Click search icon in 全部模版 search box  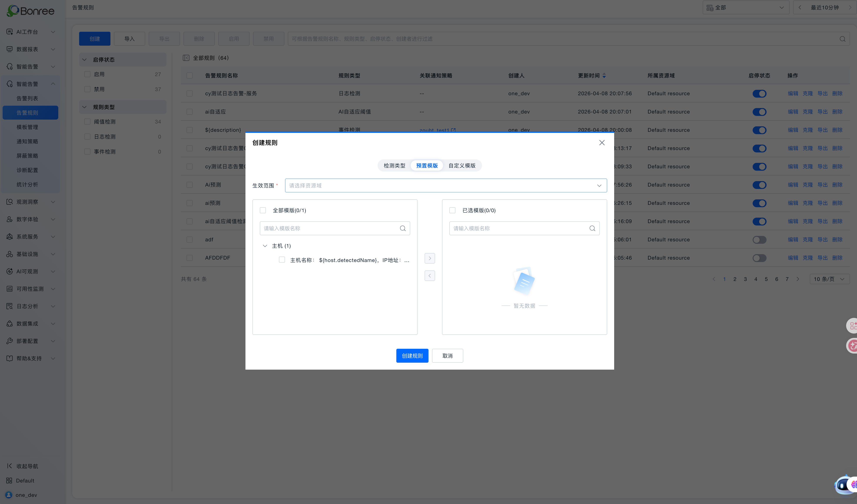point(403,228)
